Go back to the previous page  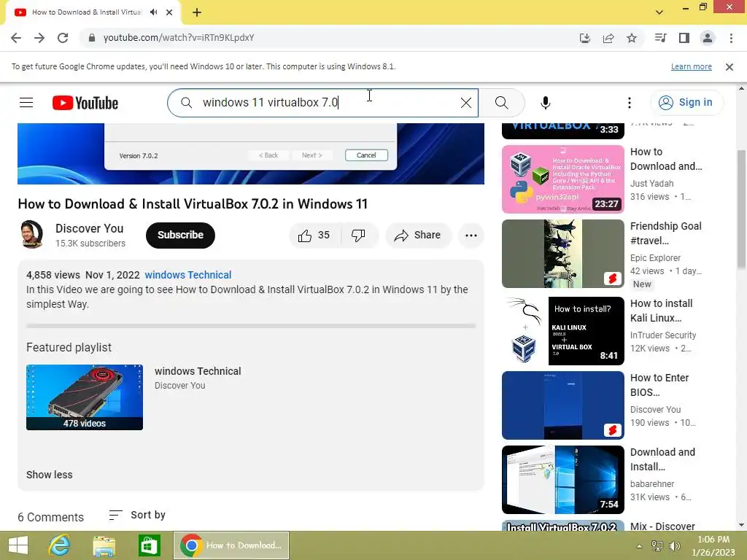16,38
